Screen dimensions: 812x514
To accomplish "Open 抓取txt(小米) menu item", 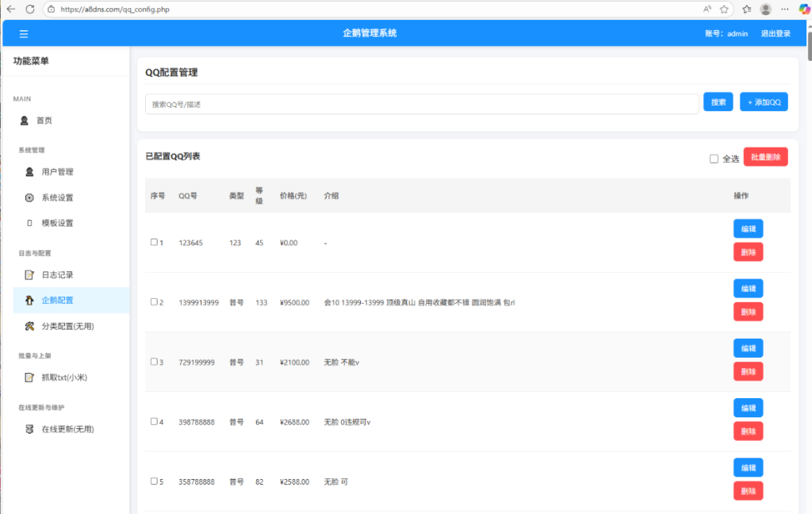I will pyautogui.click(x=63, y=378).
